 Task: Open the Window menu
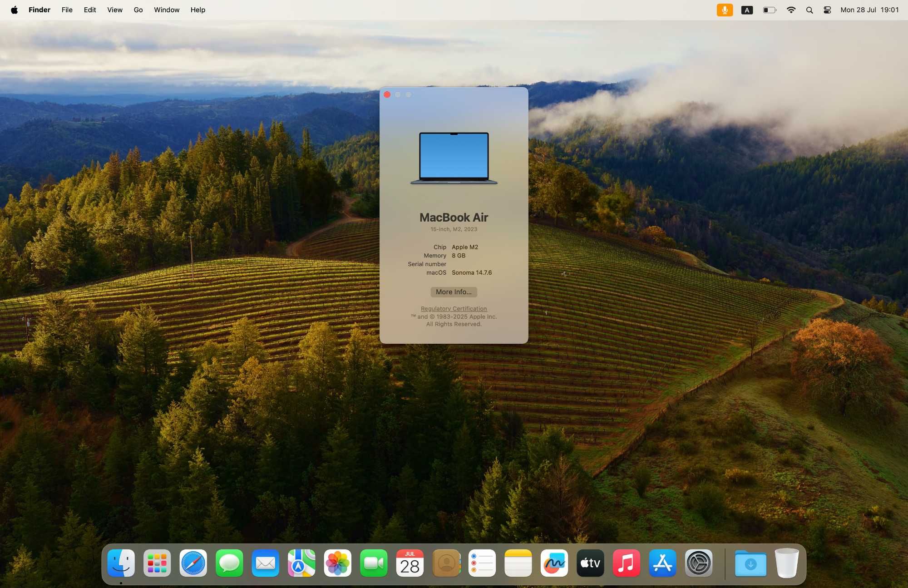[167, 10]
